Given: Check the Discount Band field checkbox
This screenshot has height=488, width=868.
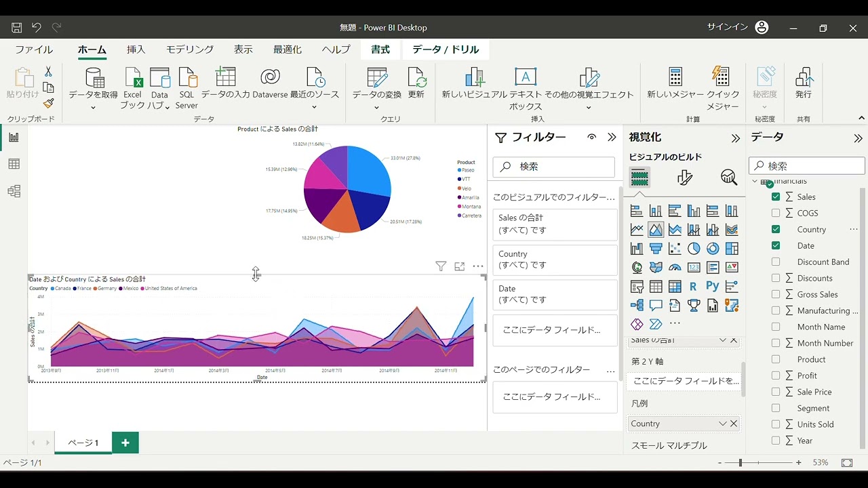Looking at the screenshot, I should [776, 262].
